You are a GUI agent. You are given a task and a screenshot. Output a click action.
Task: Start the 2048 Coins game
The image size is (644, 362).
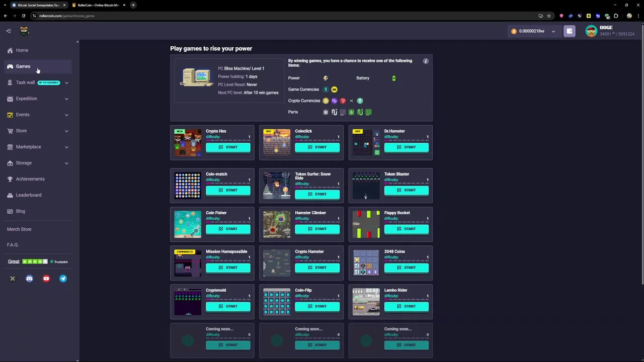[x=407, y=267]
